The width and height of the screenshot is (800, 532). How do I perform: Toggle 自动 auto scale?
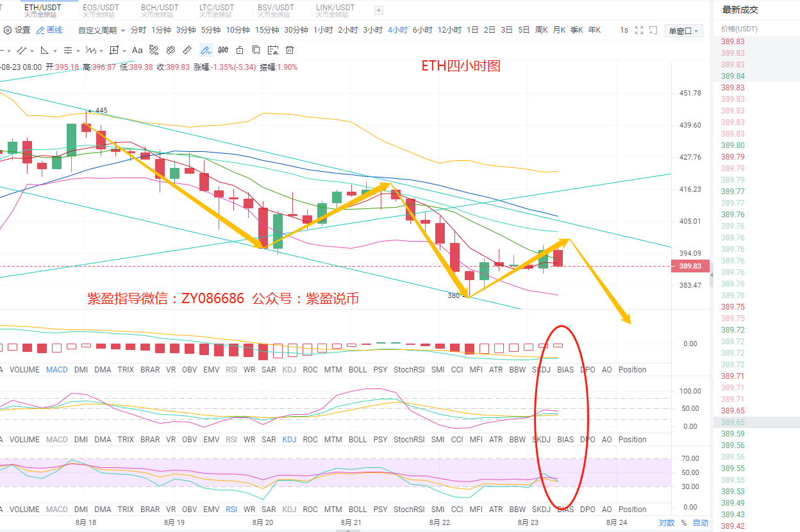click(x=701, y=522)
